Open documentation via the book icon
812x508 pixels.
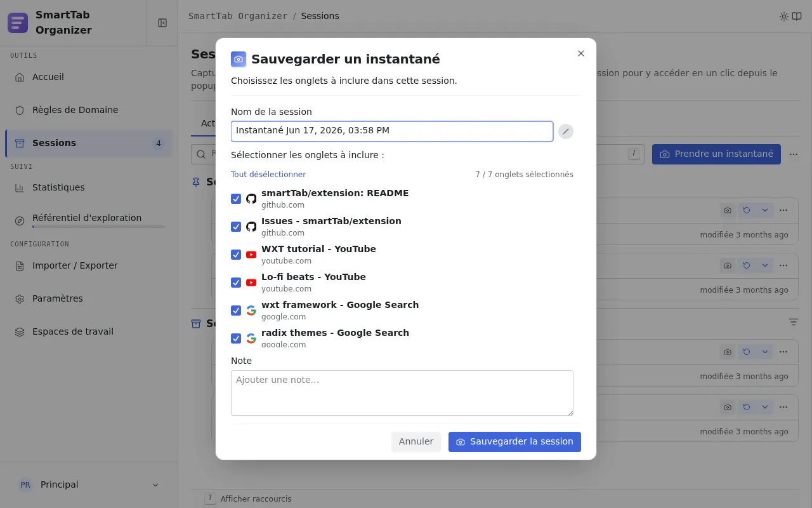(797, 17)
